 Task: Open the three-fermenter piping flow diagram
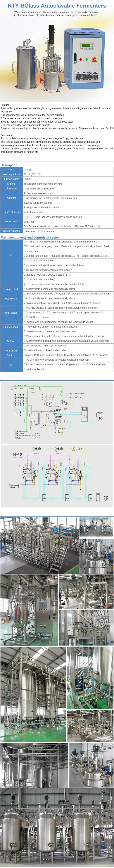(x=57, y=476)
